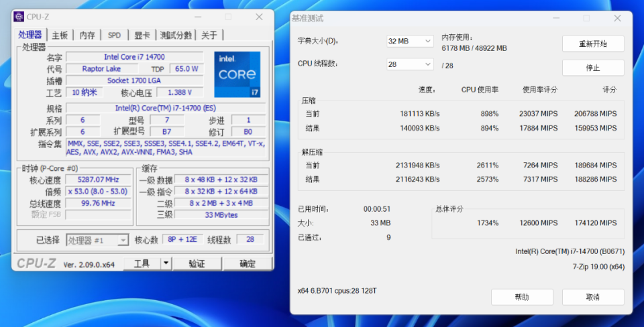Click the 工具 button in CPU-Z
Screen dimensions: 644x327
[x=142, y=263]
